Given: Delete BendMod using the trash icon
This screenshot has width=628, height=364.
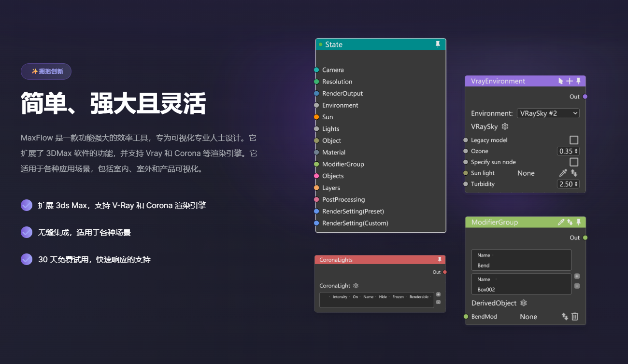Looking at the screenshot, I should coord(574,316).
